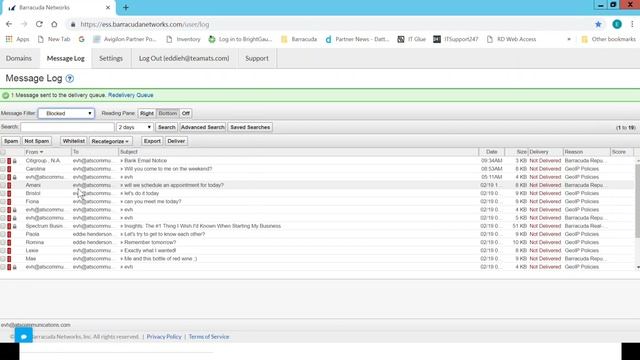Open the Redelivery Queue link
The image size is (640, 360).
click(131, 95)
